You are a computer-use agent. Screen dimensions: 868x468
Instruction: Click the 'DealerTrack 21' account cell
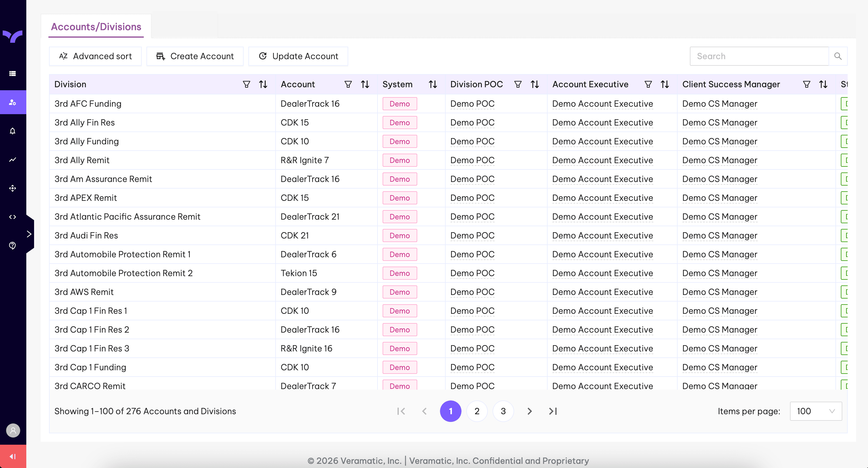[326, 217]
